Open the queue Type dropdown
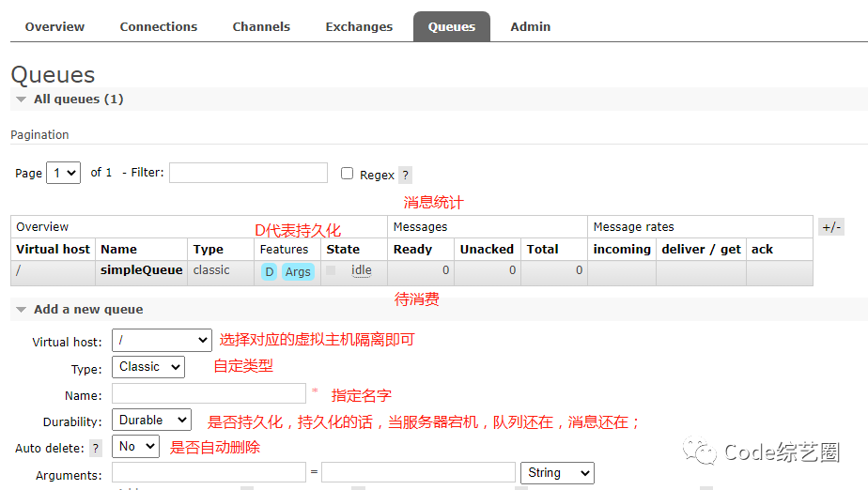868x490 pixels. pos(148,367)
